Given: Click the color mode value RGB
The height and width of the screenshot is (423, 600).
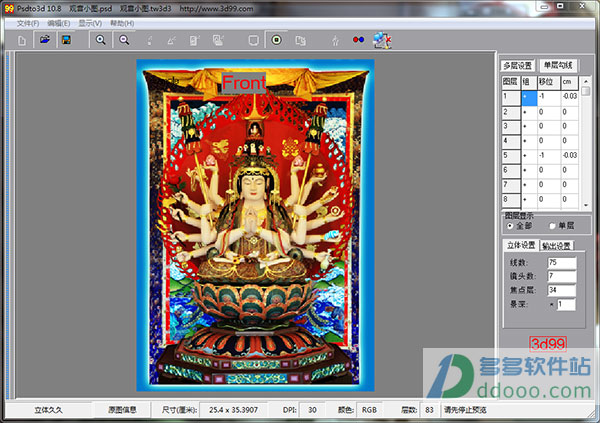Looking at the screenshot, I should (x=369, y=410).
